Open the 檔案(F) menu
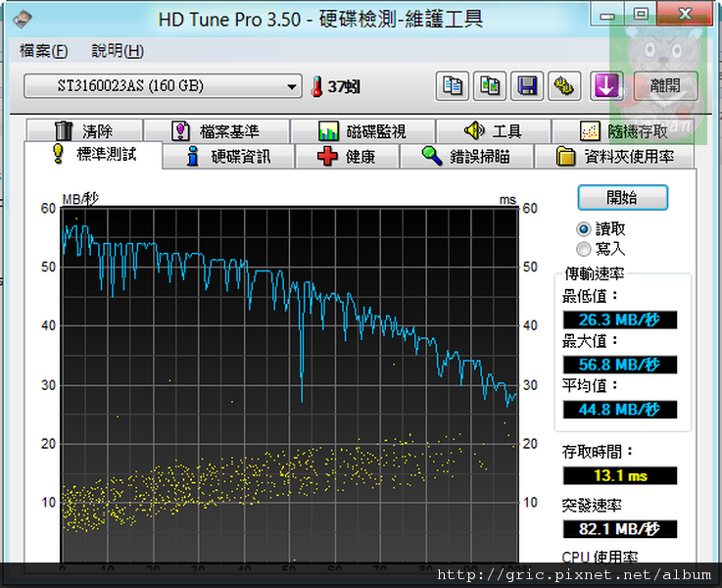 (44, 51)
